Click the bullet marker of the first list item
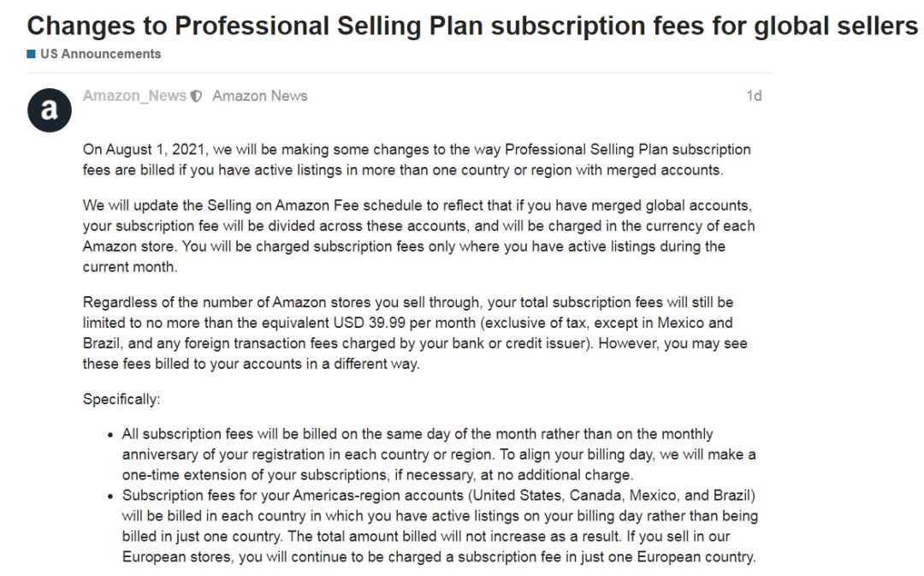The height and width of the screenshot is (576, 924). click(110, 435)
